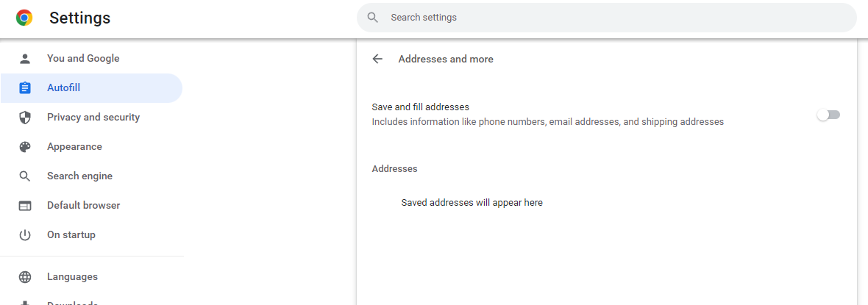The image size is (868, 305).
Task: Click the clipboard icon for Autofill
Action: pos(25,88)
